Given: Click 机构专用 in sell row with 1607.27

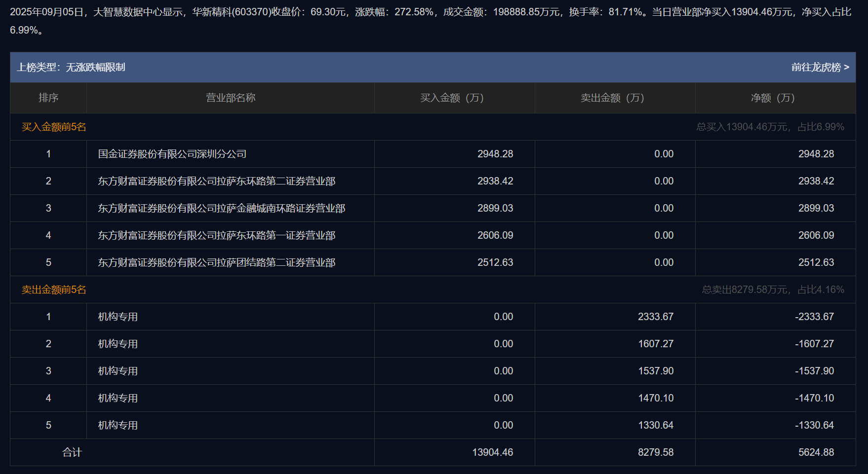Looking at the screenshot, I should (118, 344).
